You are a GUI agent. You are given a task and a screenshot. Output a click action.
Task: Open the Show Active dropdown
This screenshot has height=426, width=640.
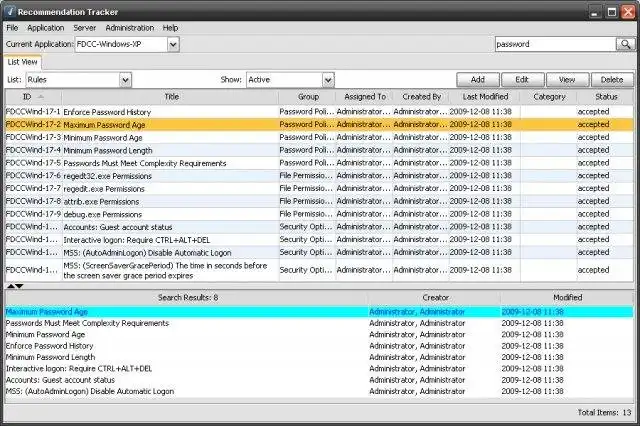[328, 80]
